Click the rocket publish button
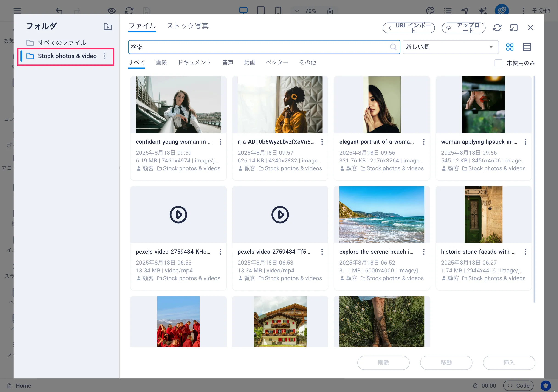This screenshot has width=558, height=392. click(502, 11)
